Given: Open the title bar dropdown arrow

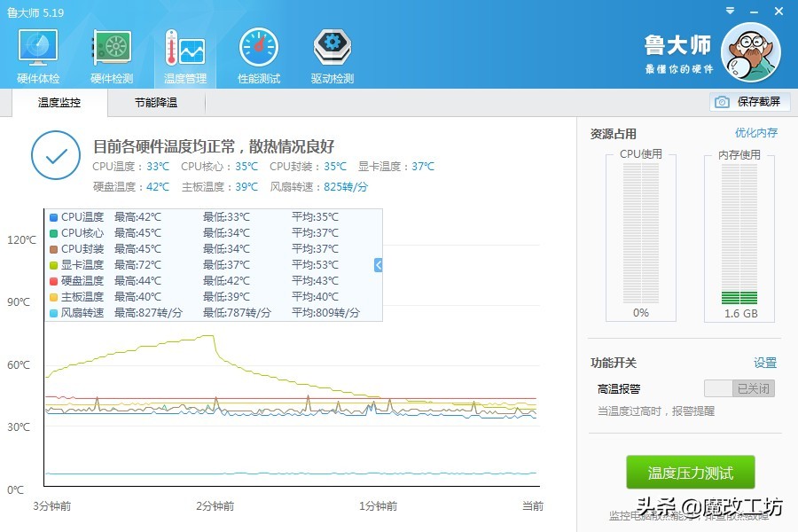Looking at the screenshot, I should tap(731, 12).
